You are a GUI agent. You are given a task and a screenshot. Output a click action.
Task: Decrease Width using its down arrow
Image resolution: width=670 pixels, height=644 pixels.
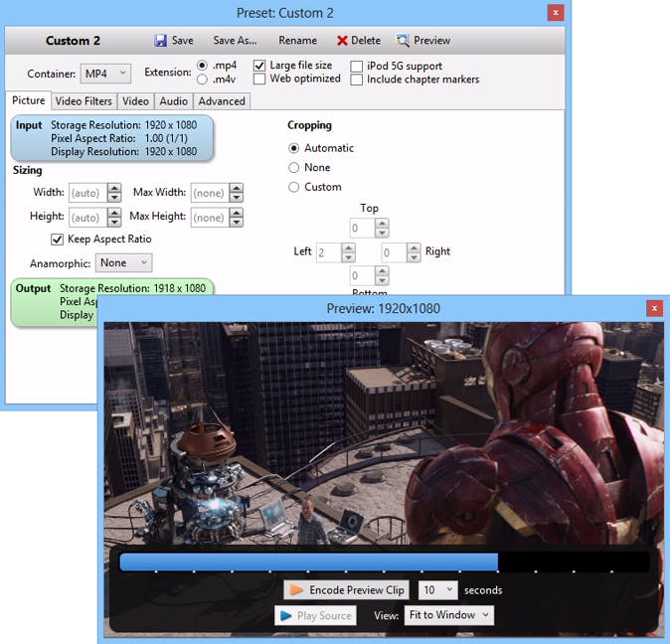(x=114, y=198)
